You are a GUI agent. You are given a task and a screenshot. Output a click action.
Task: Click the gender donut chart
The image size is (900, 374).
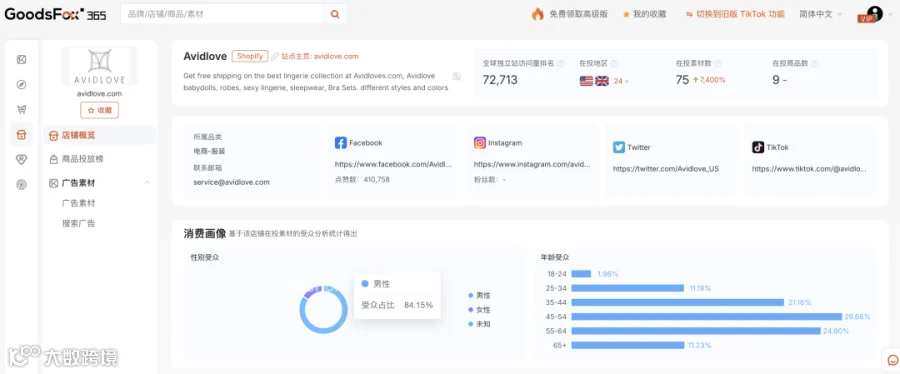323,310
